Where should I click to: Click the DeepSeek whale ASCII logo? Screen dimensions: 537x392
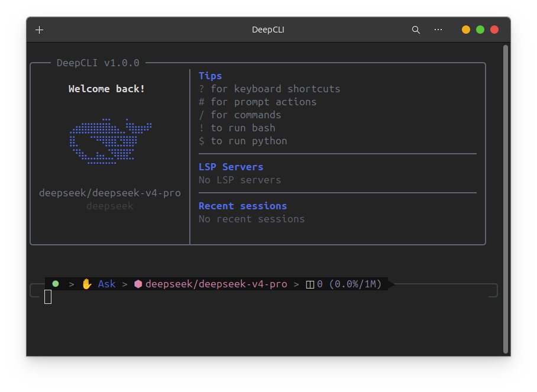[x=110, y=141]
